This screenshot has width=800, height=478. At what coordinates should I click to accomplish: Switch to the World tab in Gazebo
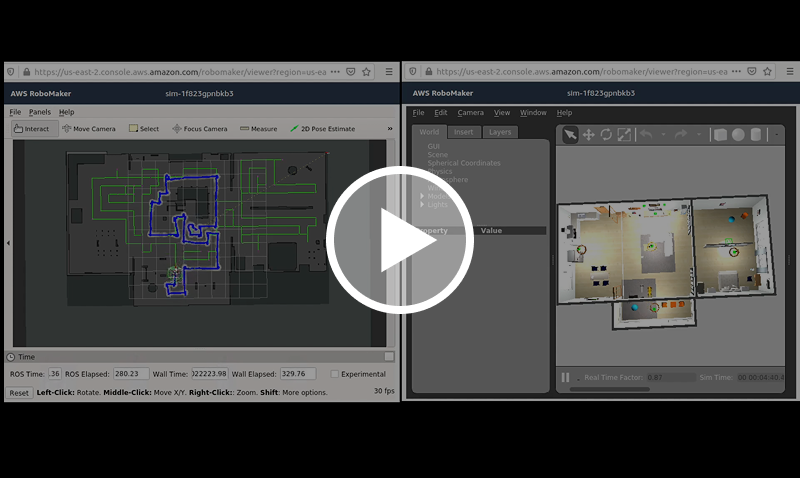click(429, 132)
